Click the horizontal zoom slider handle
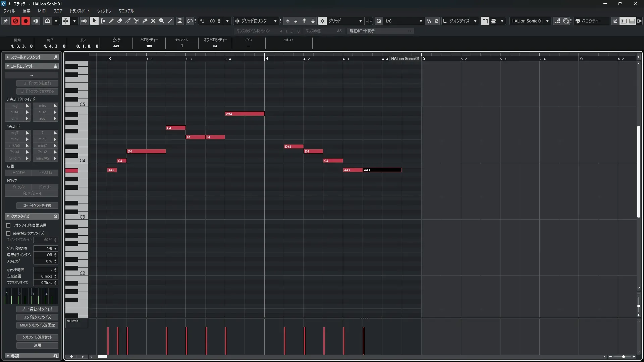 tap(623, 357)
